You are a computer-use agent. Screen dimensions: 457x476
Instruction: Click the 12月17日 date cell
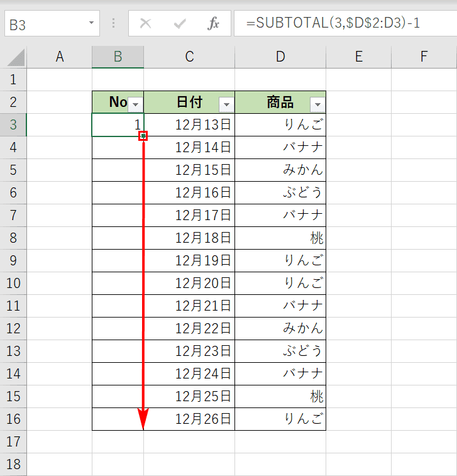(x=189, y=215)
